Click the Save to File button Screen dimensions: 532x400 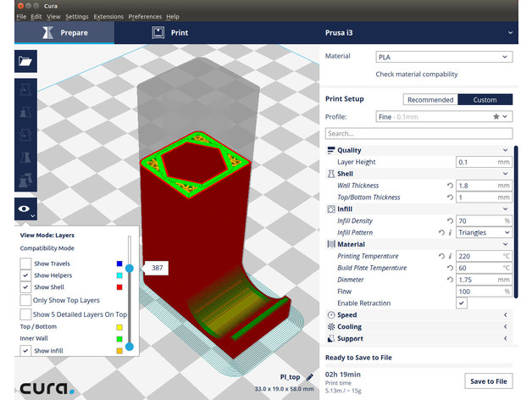tap(489, 381)
